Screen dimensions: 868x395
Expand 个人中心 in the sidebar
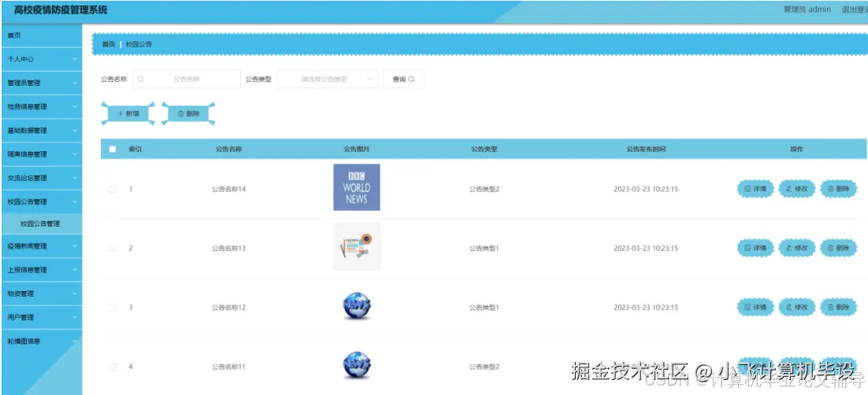coord(42,59)
